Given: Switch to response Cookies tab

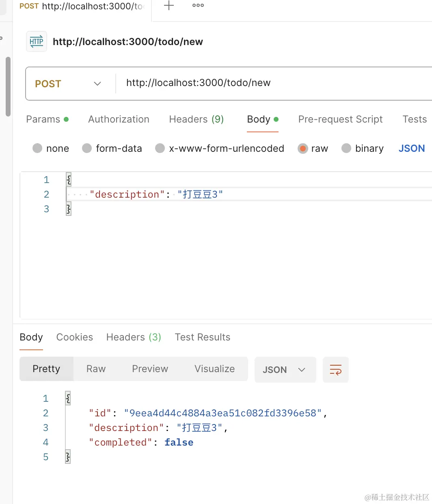Looking at the screenshot, I should tap(75, 337).
